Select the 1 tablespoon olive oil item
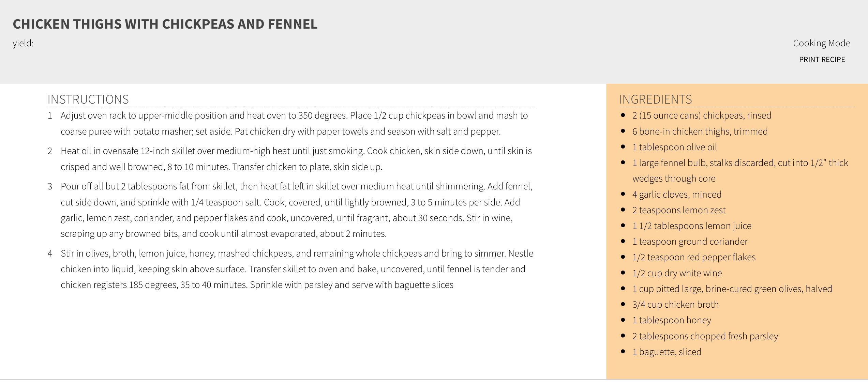Image resolution: width=868 pixels, height=385 pixels. pyautogui.click(x=674, y=147)
